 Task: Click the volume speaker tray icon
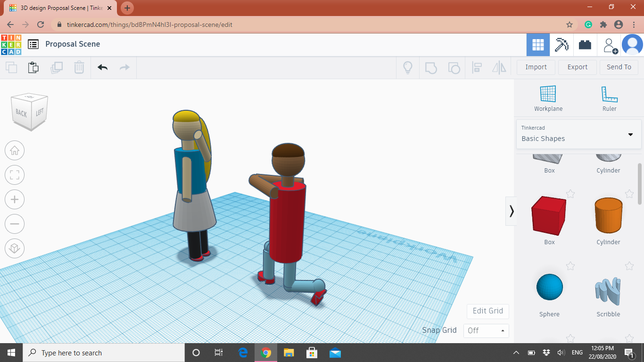pyautogui.click(x=561, y=353)
